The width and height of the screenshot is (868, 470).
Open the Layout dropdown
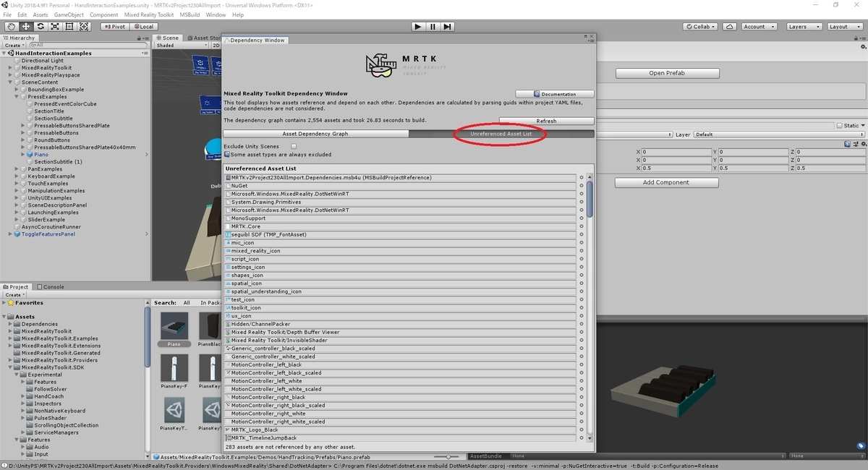point(844,26)
